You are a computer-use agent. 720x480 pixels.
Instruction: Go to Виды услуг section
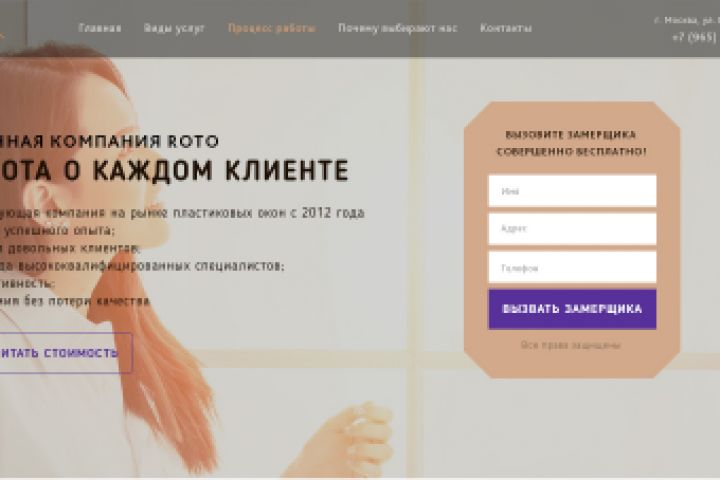click(174, 28)
